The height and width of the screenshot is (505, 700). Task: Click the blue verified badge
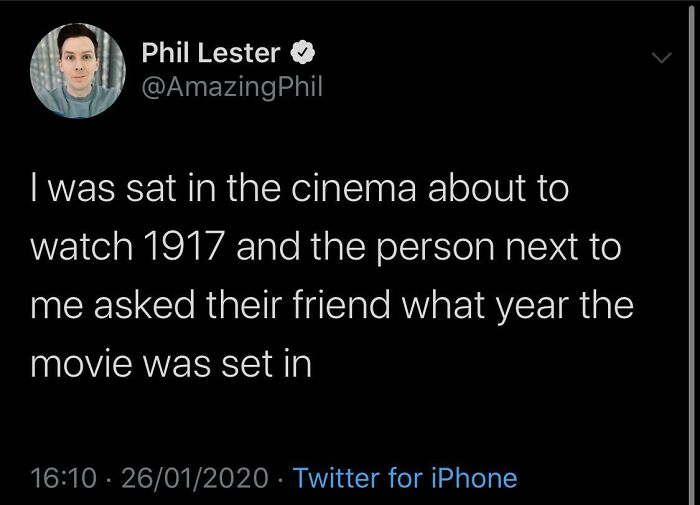pos(304,52)
